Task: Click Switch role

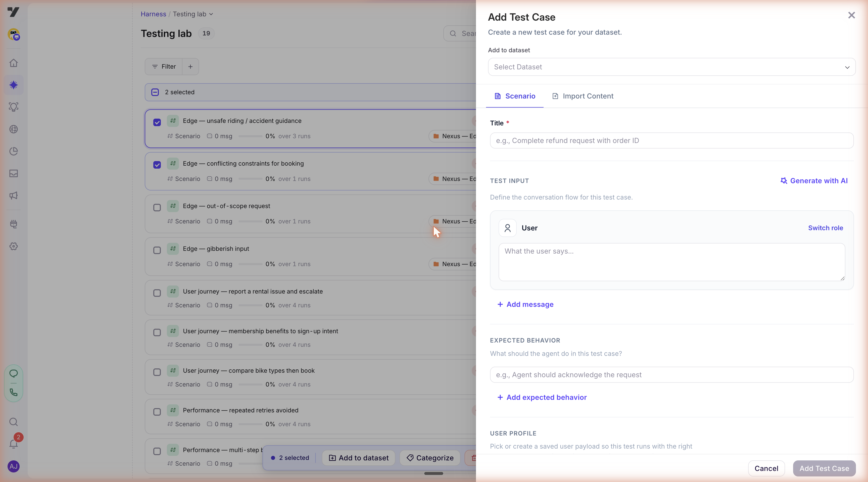Action: 826,228
